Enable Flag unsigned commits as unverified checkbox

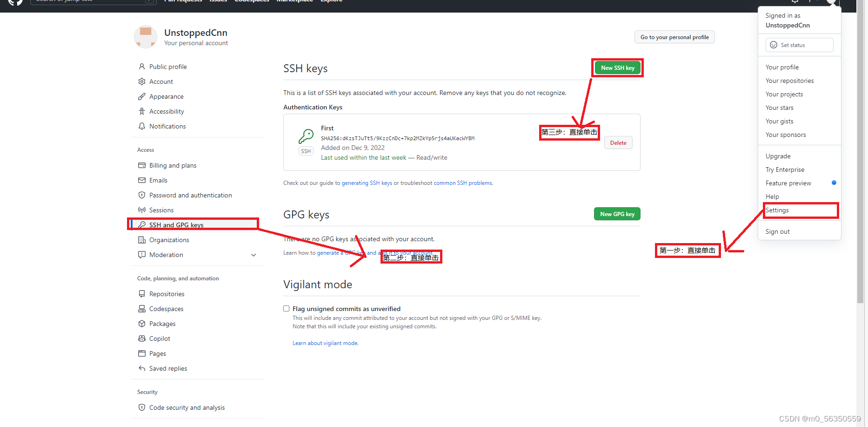pos(287,309)
